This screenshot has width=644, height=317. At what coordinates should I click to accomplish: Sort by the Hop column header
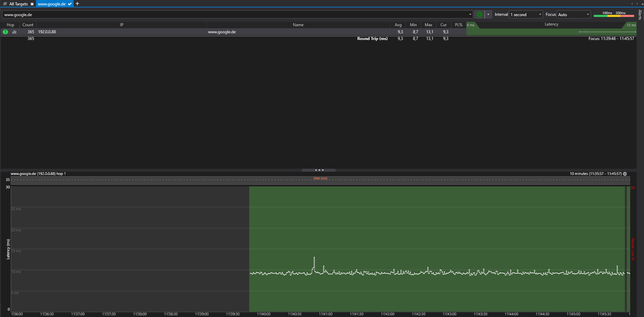pos(10,25)
